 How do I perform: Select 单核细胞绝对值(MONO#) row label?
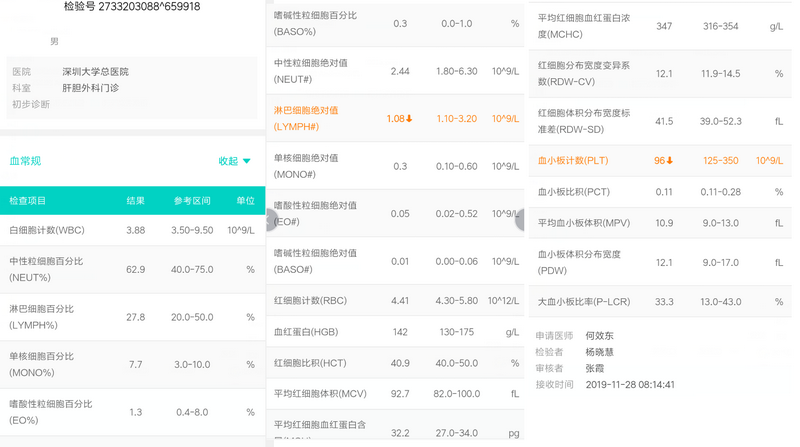coord(306,166)
